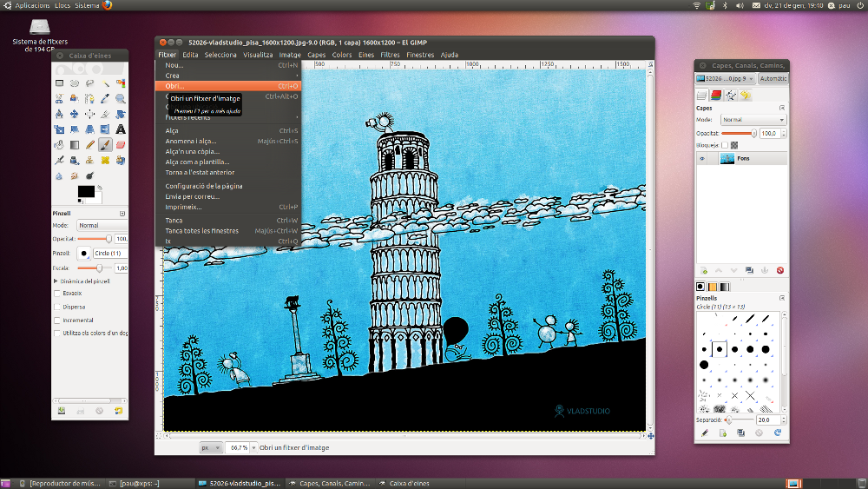Select the Ink tool
868x489 pixels.
click(x=74, y=161)
